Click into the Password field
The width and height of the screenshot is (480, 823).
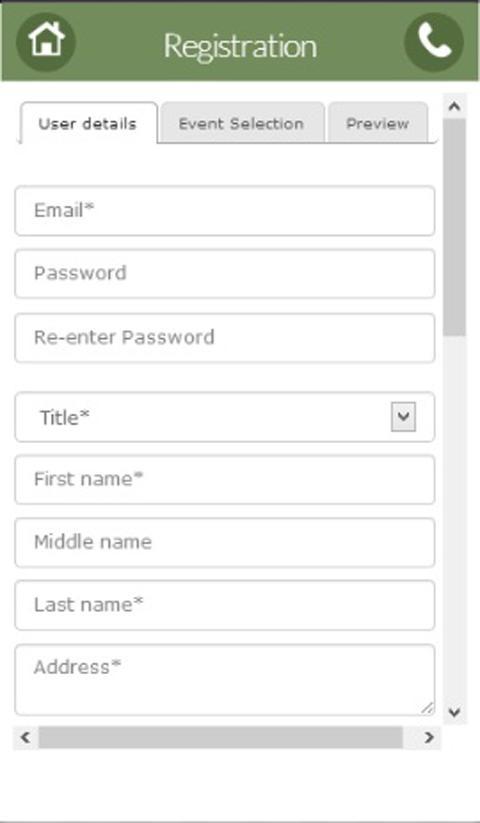[x=225, y=274]
